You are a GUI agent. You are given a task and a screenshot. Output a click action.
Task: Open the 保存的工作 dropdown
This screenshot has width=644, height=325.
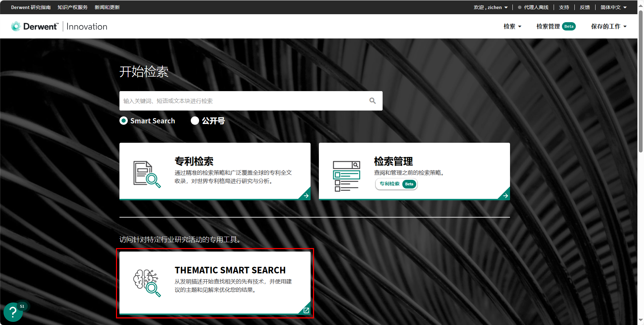609,26
